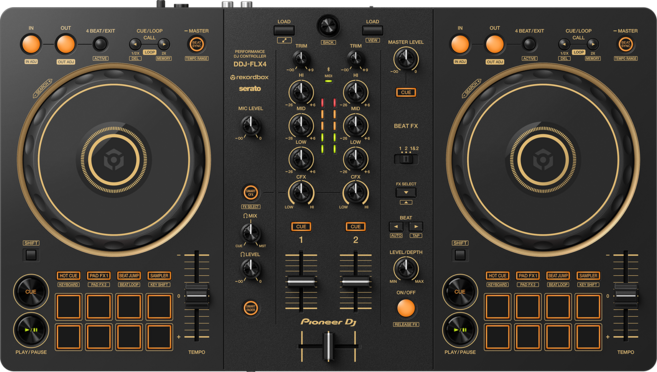Click the channel 2 CFX knob
This screenshot has width=657, height=372.
click(x=355, y=192)
